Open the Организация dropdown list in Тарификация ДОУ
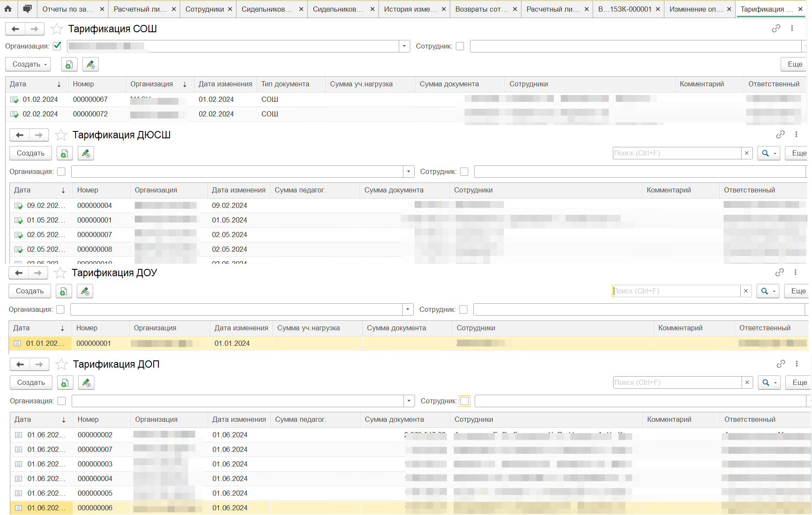This screenshot has height=515, width=812. pos(408,309)
